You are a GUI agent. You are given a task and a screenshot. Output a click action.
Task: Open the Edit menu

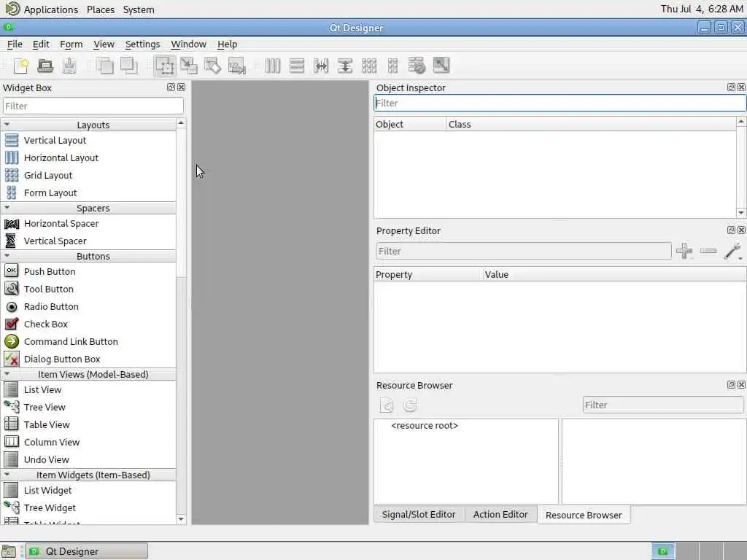pyautogui.click(x=41, y=44)
